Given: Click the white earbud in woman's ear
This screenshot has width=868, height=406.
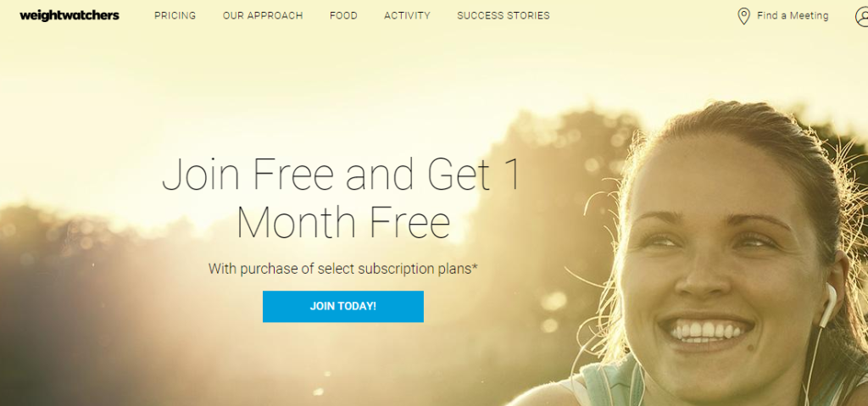Looking at the screenshot, I should [827, 303].
